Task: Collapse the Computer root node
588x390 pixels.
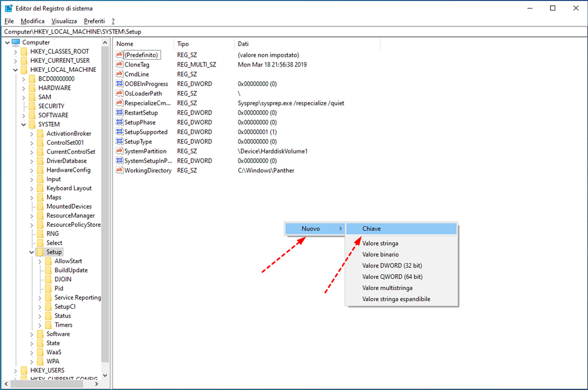Action: tap(7, 42)
